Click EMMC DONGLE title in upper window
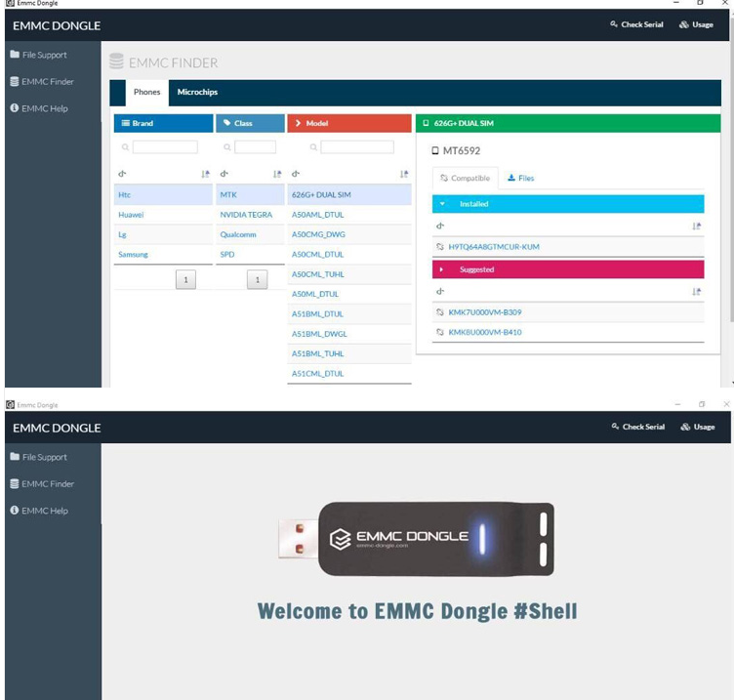 (57, 25)
